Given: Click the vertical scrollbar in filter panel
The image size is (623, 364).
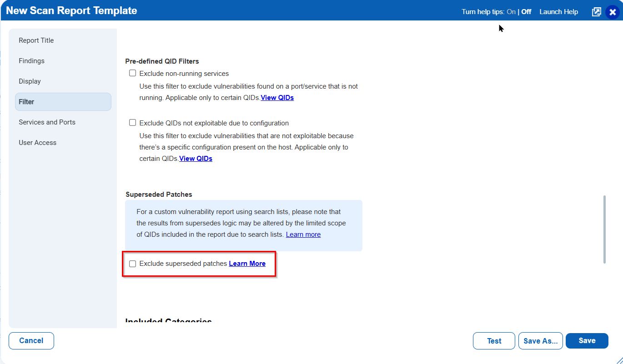Looking at the screenshot, I should (604, 229).
